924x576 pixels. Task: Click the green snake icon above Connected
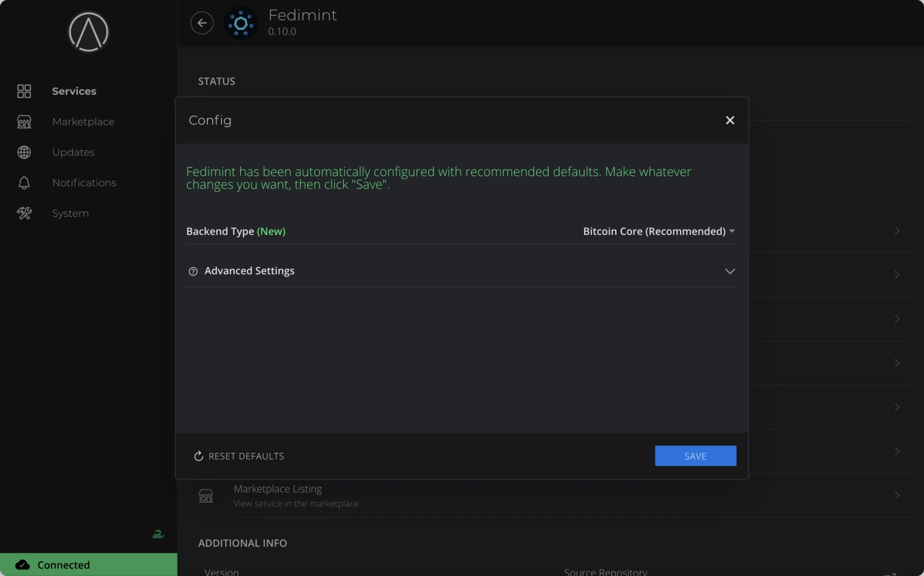[x=158, y=534]
